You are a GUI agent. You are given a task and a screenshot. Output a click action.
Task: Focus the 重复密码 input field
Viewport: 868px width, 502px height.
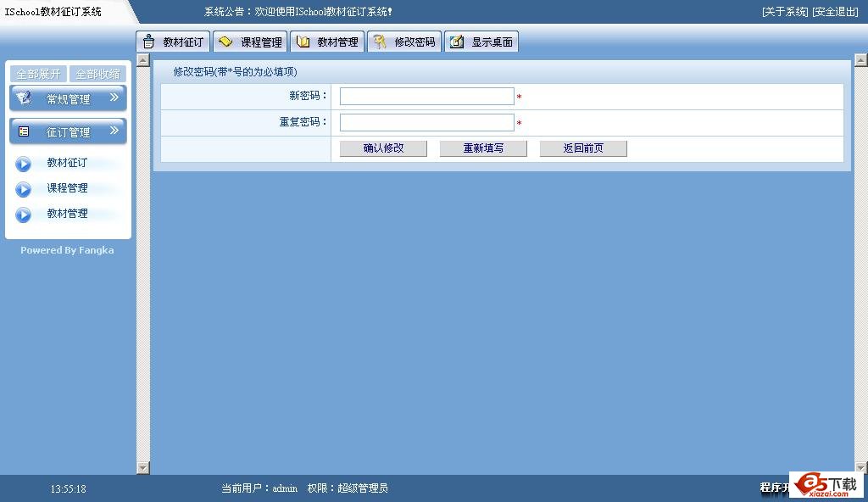(x=427, y=122)
